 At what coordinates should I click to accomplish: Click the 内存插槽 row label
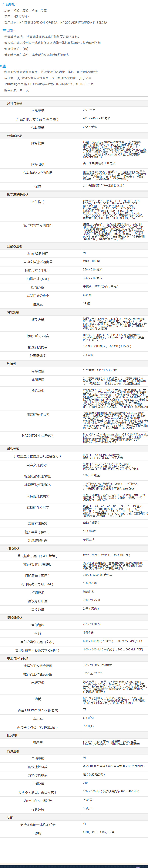38,371
